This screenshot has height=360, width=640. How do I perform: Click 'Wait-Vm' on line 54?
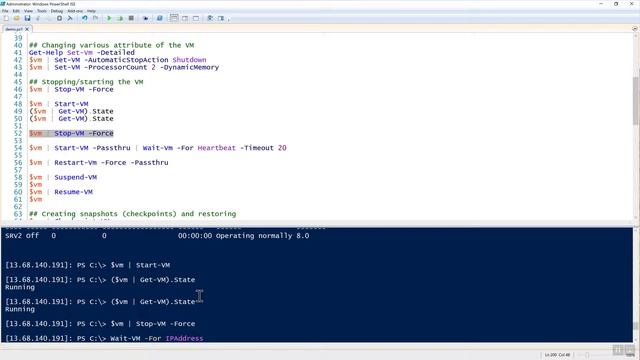tap(158, 148)
